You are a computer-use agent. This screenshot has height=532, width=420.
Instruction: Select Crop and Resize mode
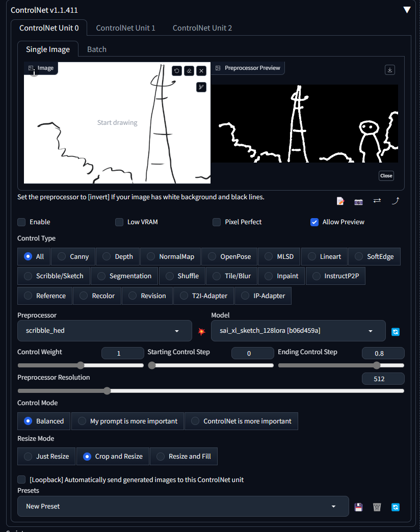point(113,456)
